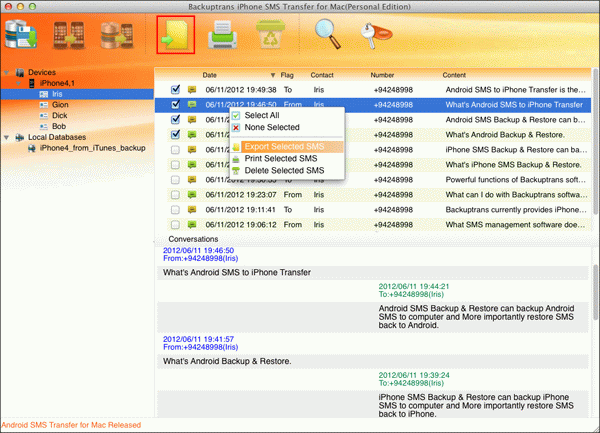Screen dimensions: 600x433
Task: Click the Devices computer icon in sidebar
Action: pos(20,72)
